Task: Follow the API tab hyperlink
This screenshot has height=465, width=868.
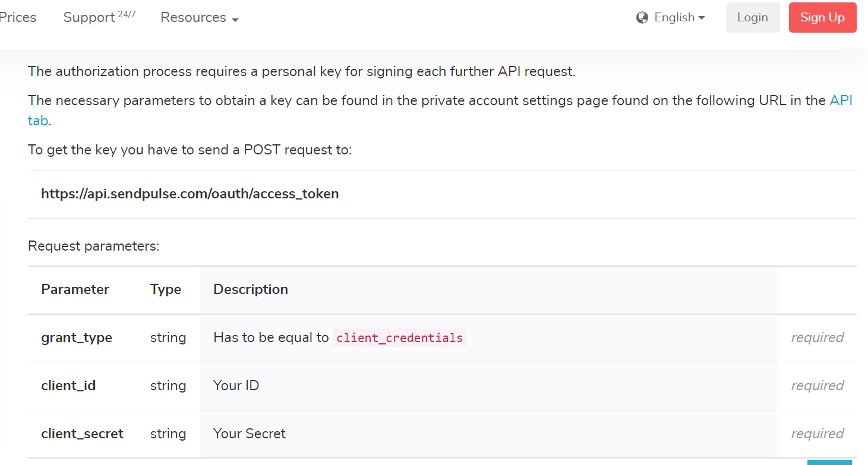Action: tap(841, 100)
